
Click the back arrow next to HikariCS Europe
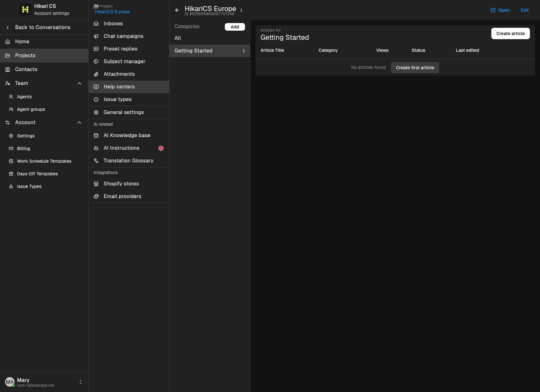tap(177, 10)
